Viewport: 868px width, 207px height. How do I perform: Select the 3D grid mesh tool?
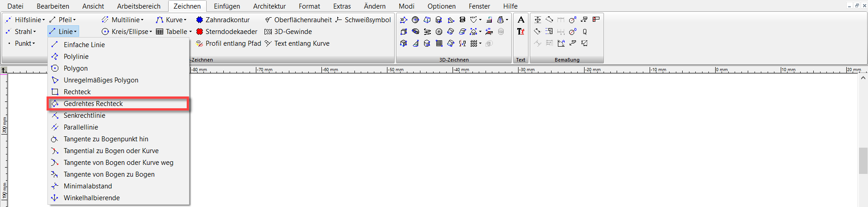pyautogui.click(x=439, y=43)
